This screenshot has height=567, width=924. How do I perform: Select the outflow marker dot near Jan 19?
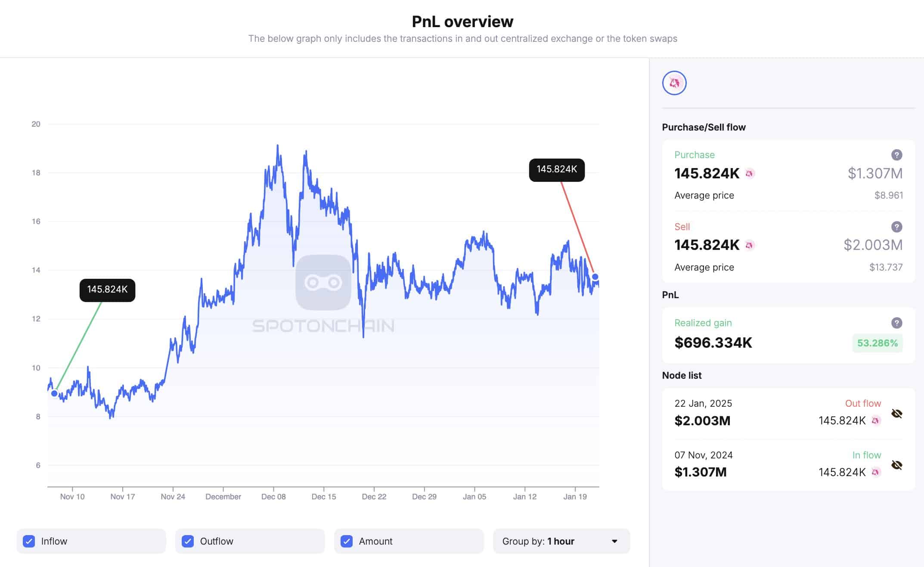pos(595,277)
